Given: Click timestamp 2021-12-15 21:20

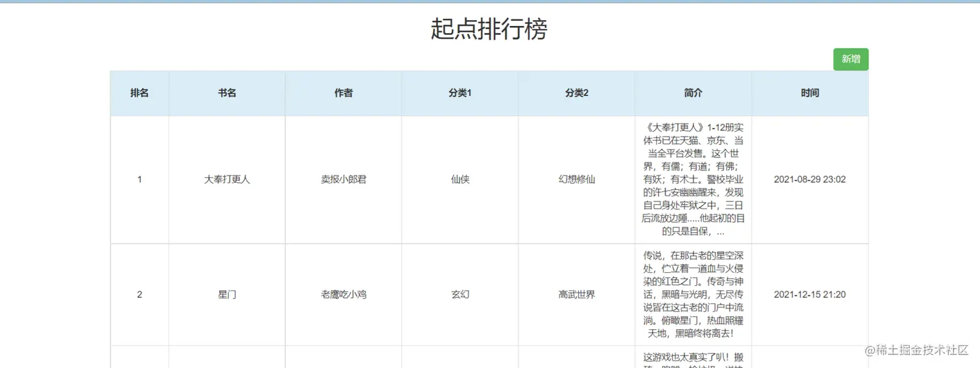Looking at the screenshot, I should (x=810, y=294).
